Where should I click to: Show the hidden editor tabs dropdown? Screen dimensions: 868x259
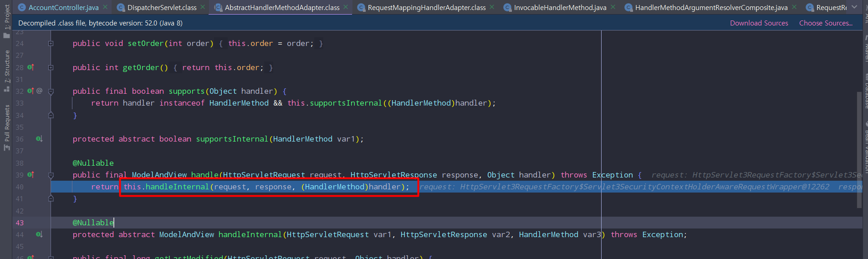click(854, 7)
